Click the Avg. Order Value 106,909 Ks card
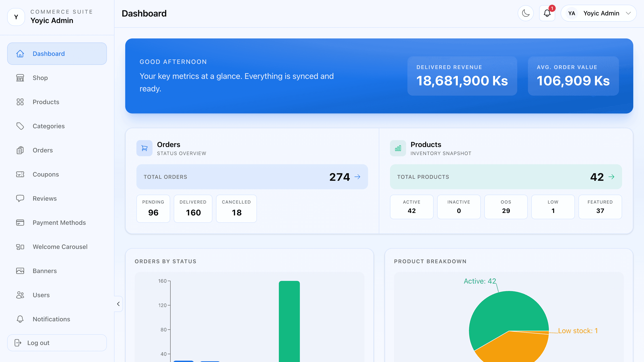 tap(573, 76)
